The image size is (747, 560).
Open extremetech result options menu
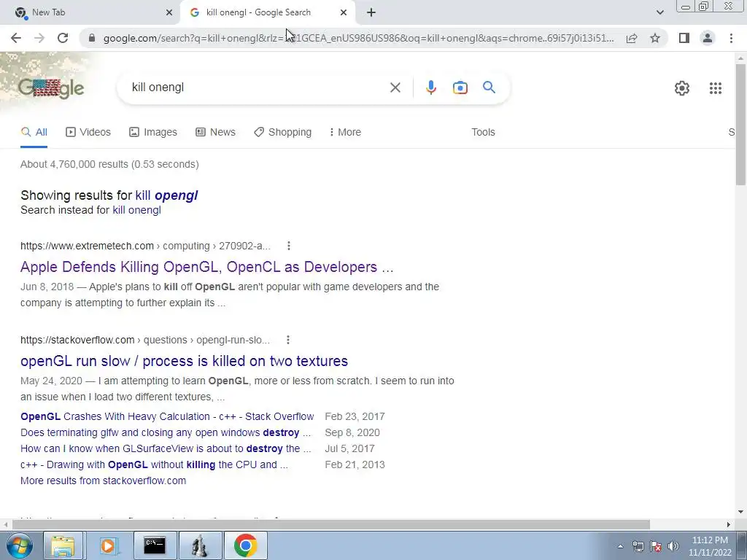[289, 246]
